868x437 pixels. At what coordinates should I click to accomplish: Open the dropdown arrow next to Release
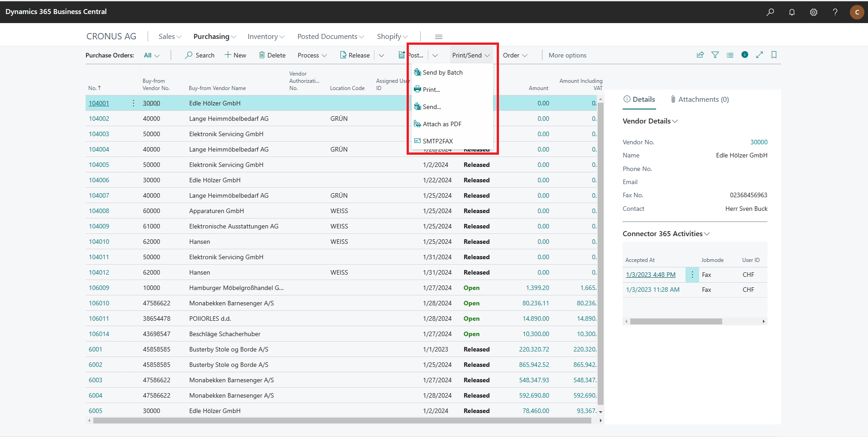pyautogui.click(x=382, y=55)
